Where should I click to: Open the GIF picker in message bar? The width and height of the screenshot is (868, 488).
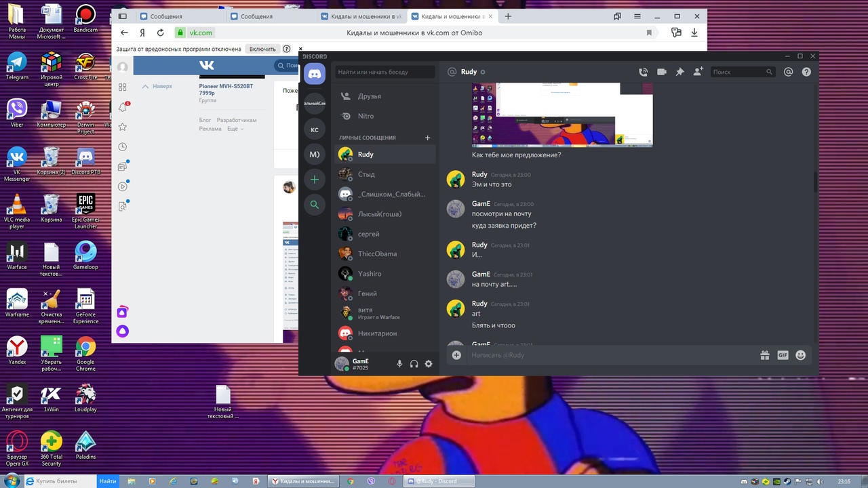pos(783,355)
